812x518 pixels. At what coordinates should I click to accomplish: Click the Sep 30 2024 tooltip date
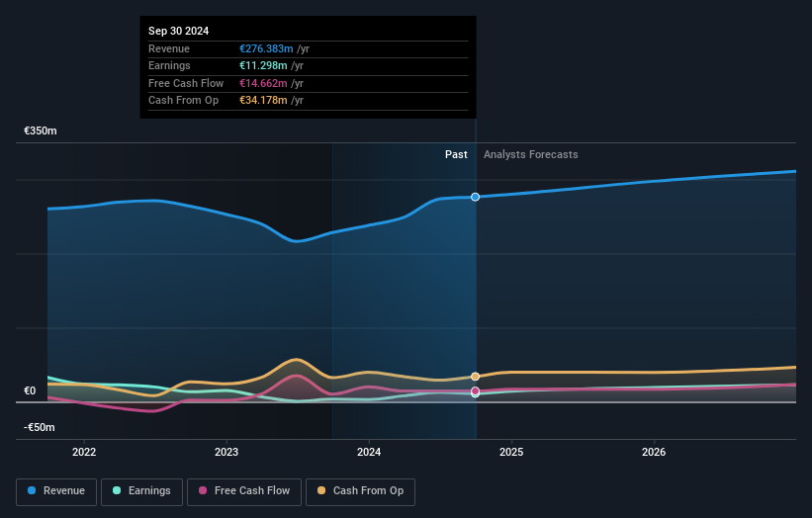[x=179, y=31]
